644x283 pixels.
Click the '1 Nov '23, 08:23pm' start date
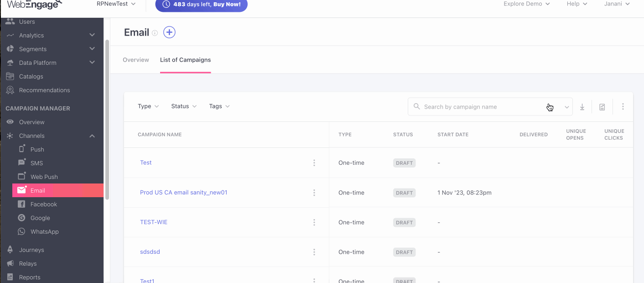[464, 193]
